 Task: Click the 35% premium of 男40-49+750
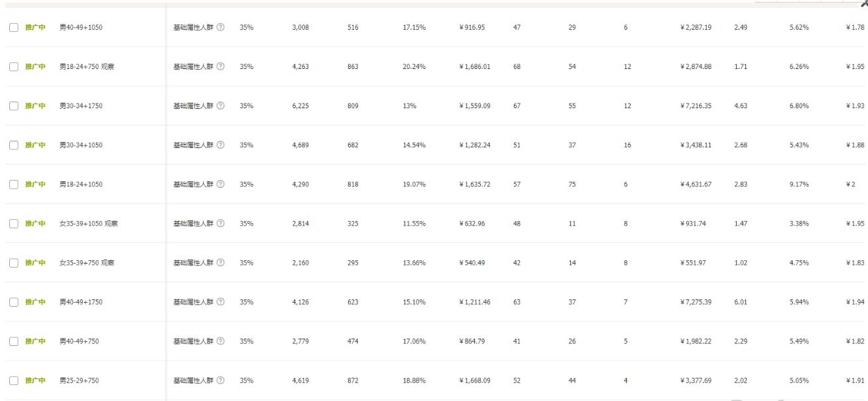(247, 341)
